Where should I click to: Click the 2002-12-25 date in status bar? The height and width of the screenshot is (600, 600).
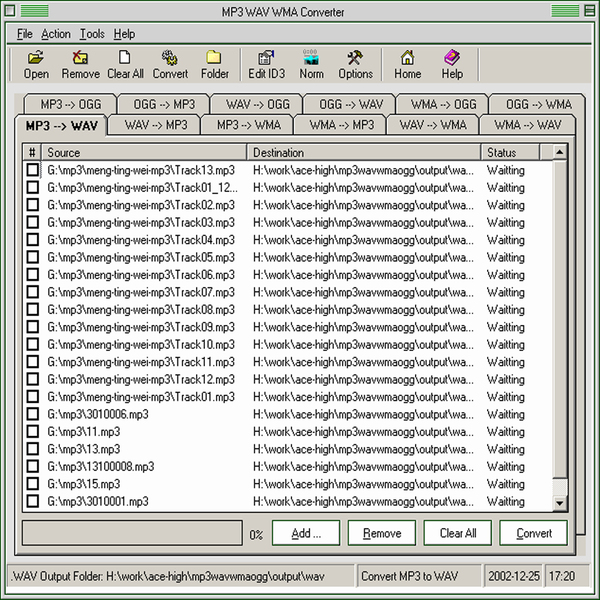pyautogui.click(x=514, y=576)
